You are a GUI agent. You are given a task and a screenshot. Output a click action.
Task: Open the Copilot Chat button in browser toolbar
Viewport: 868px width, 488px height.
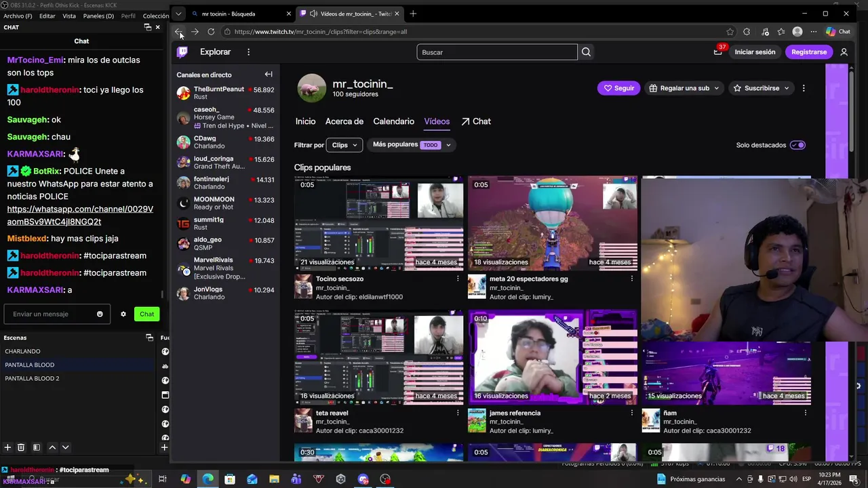[x=838, y=32]
